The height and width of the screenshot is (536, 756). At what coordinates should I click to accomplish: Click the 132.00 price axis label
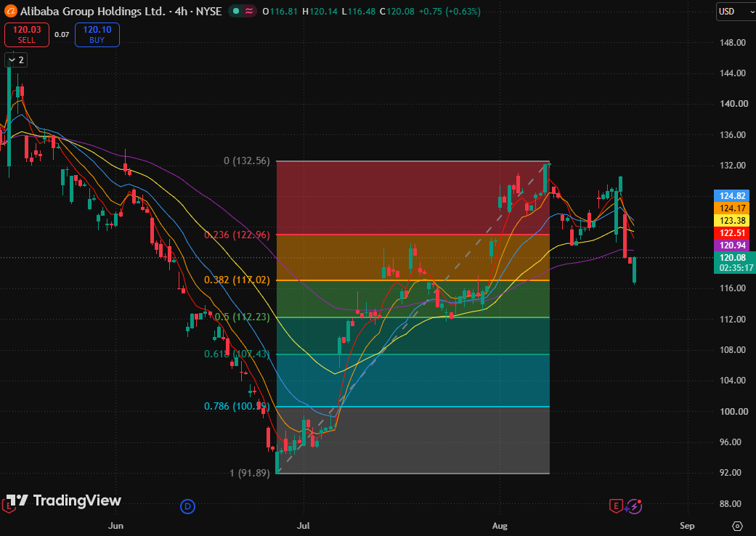733,166
